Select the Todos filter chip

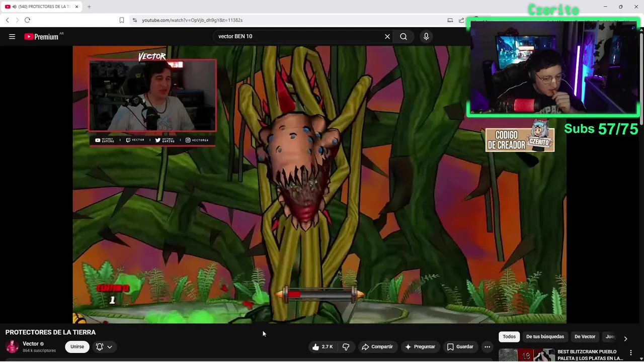pyautogui.click(x=509, y=336)
